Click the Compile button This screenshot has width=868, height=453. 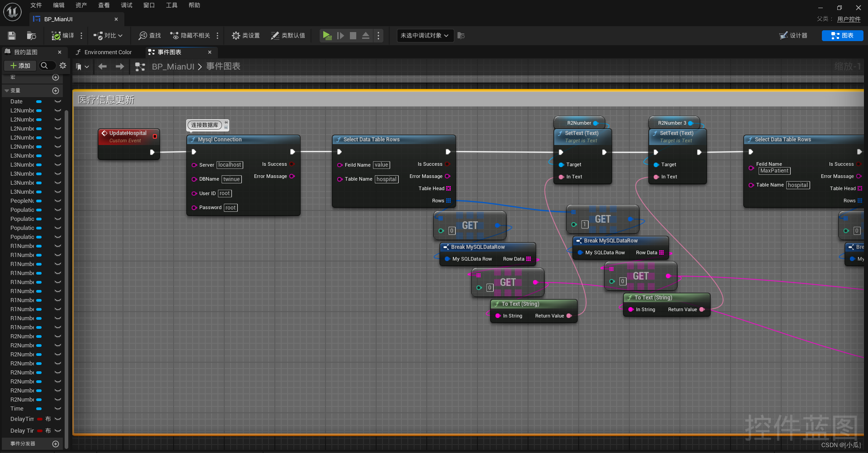point(63,36)
